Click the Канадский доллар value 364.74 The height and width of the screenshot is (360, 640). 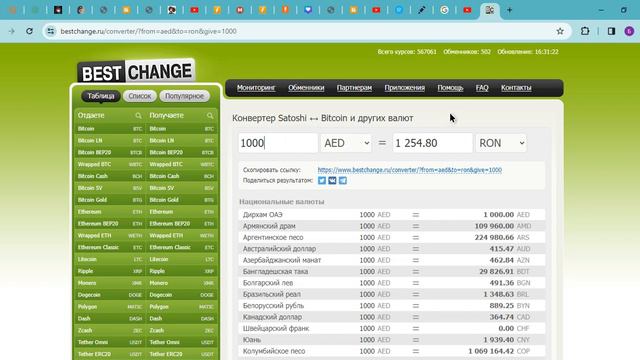[x=501, y=317]
